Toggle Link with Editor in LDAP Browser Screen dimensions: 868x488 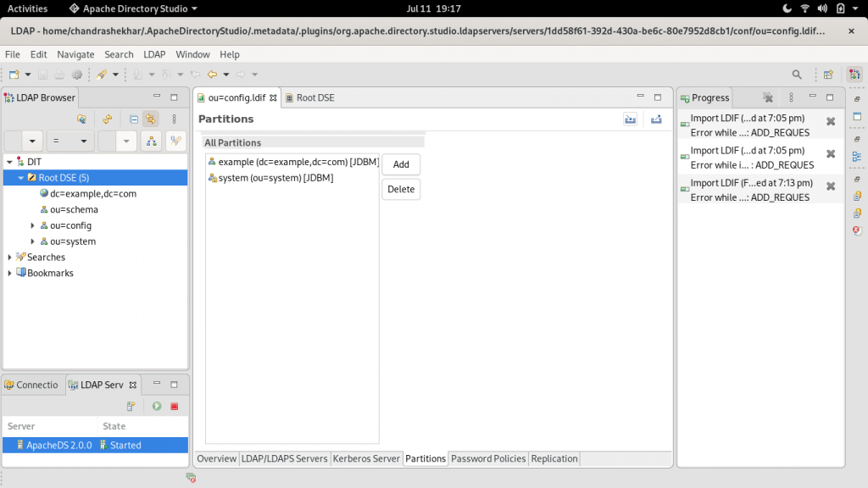[x=150, y=119]
